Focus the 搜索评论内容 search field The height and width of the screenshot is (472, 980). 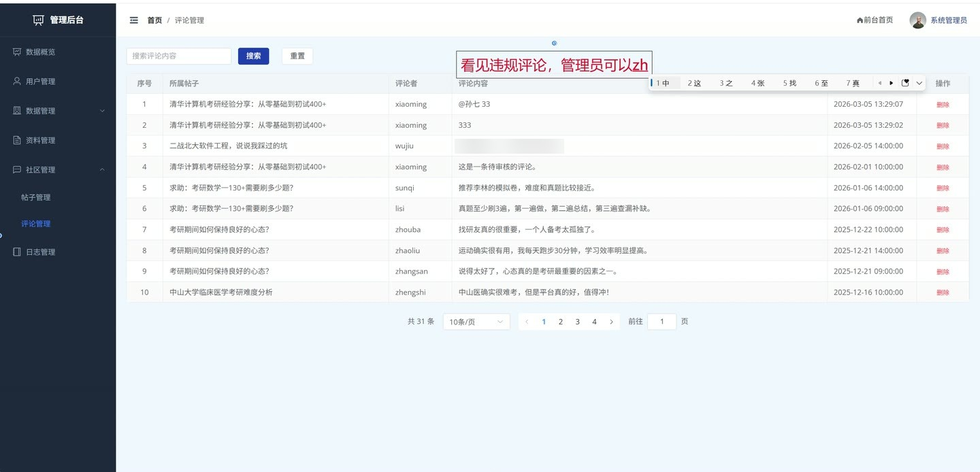(179, 56)
